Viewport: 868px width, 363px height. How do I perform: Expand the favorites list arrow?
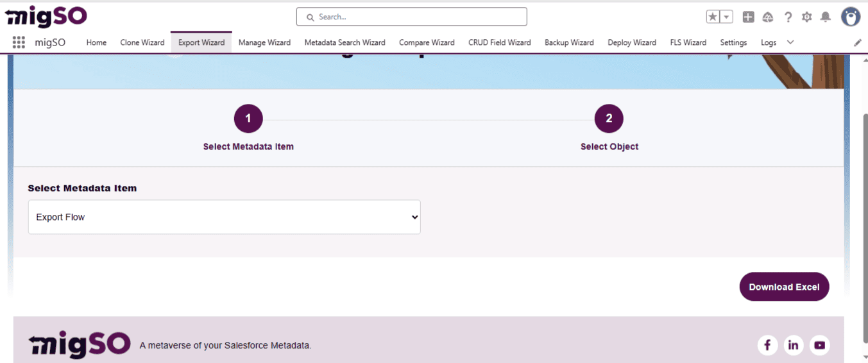[x=727, y=17]
